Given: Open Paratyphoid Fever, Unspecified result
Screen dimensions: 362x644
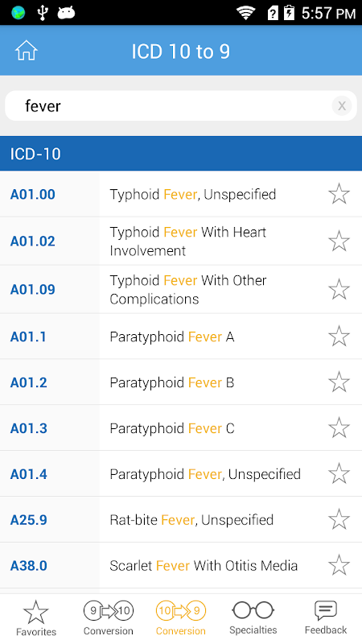Looking at the screenshot, I should pyautogui.click(x=181, y=474).
